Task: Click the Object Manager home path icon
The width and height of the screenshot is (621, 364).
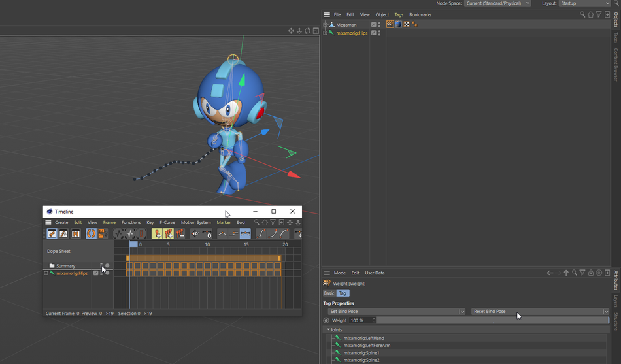Action: [591, 14]
